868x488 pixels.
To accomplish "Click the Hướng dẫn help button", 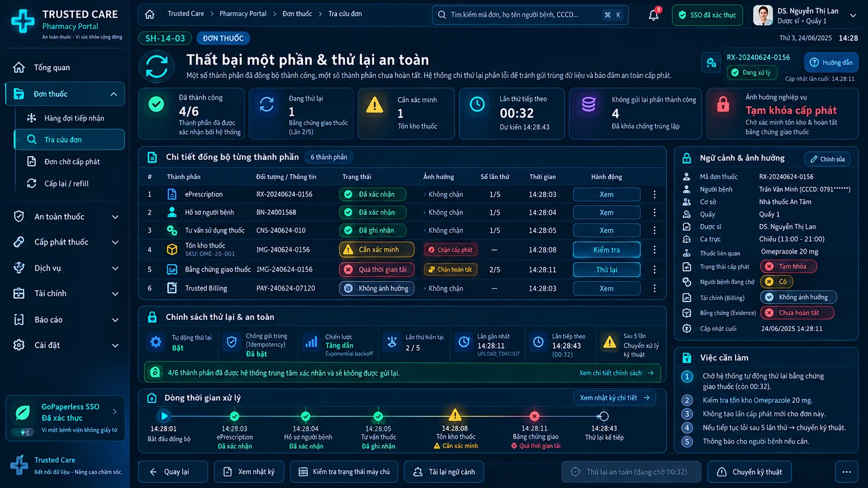I will tap(832, 62).
